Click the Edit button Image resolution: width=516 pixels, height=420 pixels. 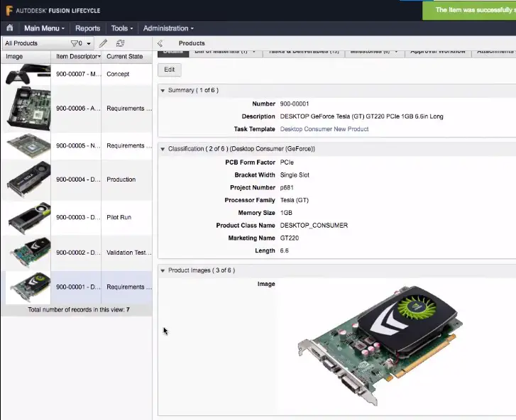point(170,70)
